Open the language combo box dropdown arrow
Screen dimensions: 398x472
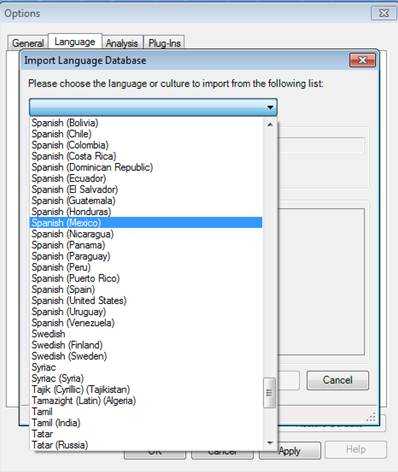coord(270,108)
